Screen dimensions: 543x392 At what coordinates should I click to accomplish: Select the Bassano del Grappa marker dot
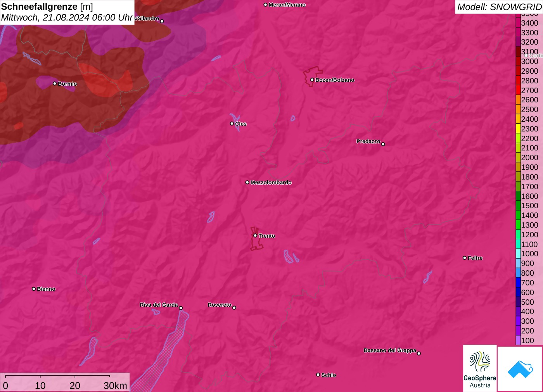(419, 353)
